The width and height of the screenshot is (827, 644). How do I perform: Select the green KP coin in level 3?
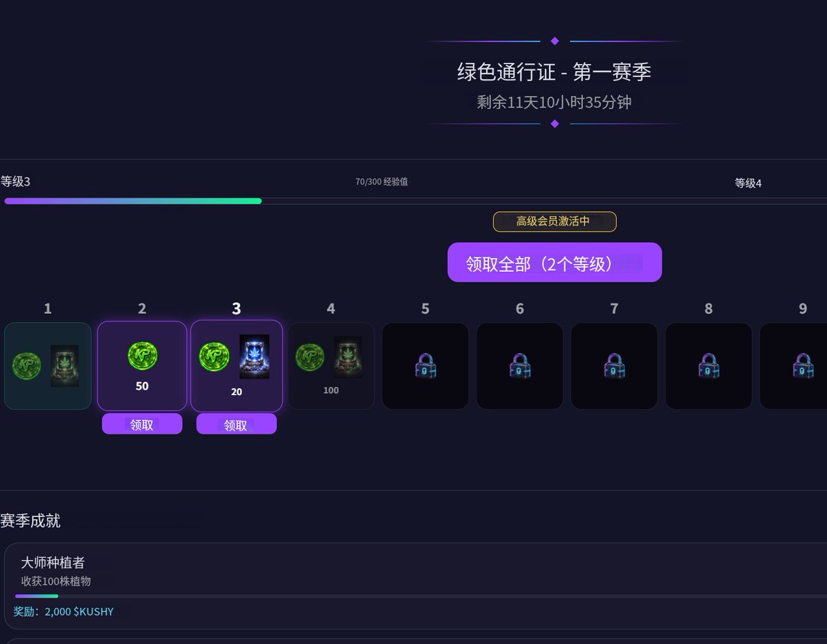[214, 356]
